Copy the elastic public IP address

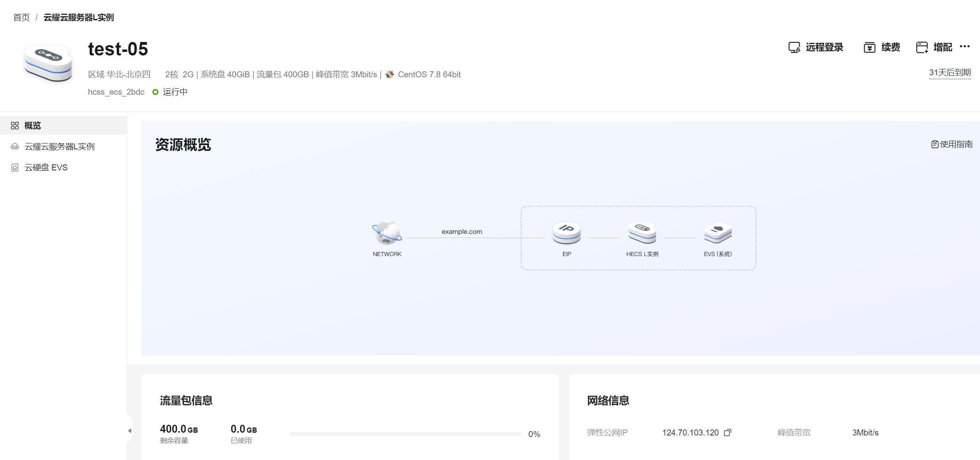pos(728,433)
